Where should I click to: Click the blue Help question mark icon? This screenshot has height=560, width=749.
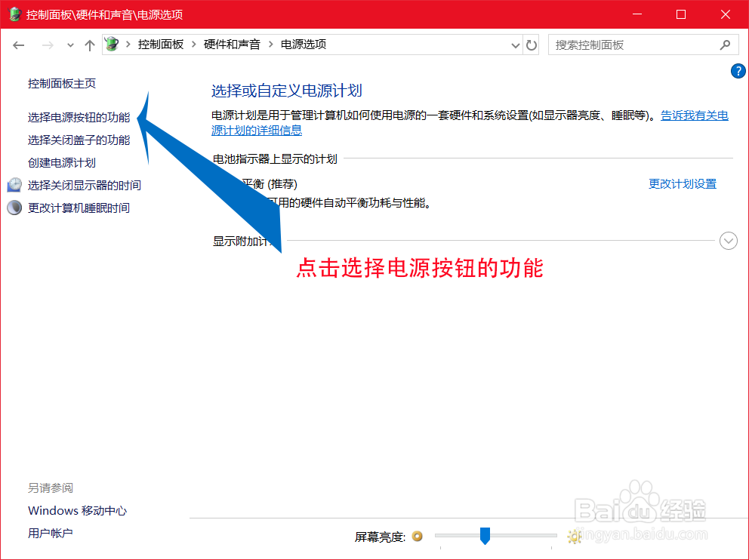[x=738, y=71]
